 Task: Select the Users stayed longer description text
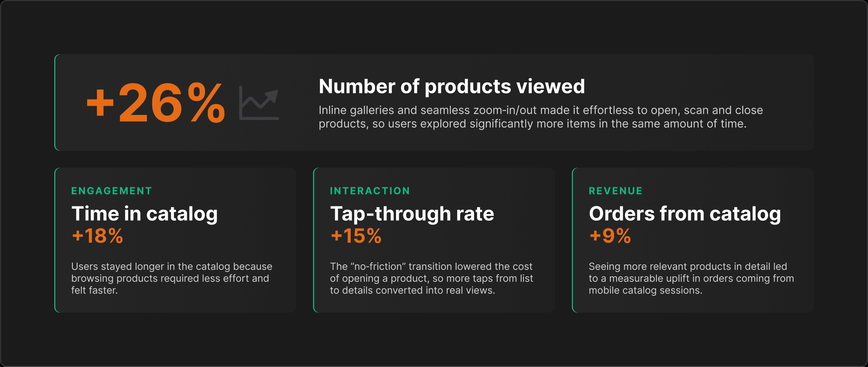tap(172, 278)
